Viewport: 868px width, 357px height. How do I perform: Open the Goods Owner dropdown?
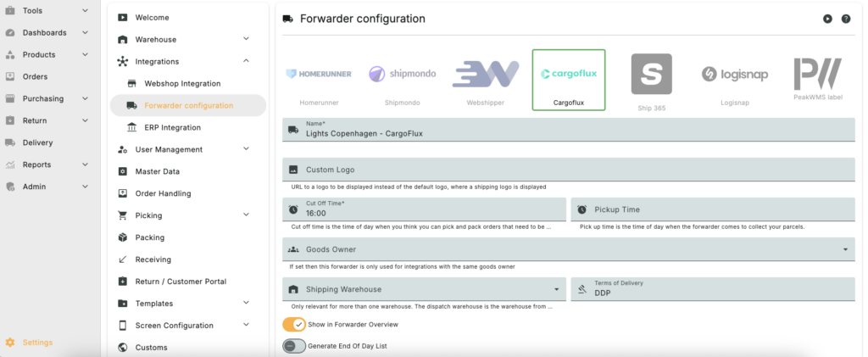coord(569,249)
